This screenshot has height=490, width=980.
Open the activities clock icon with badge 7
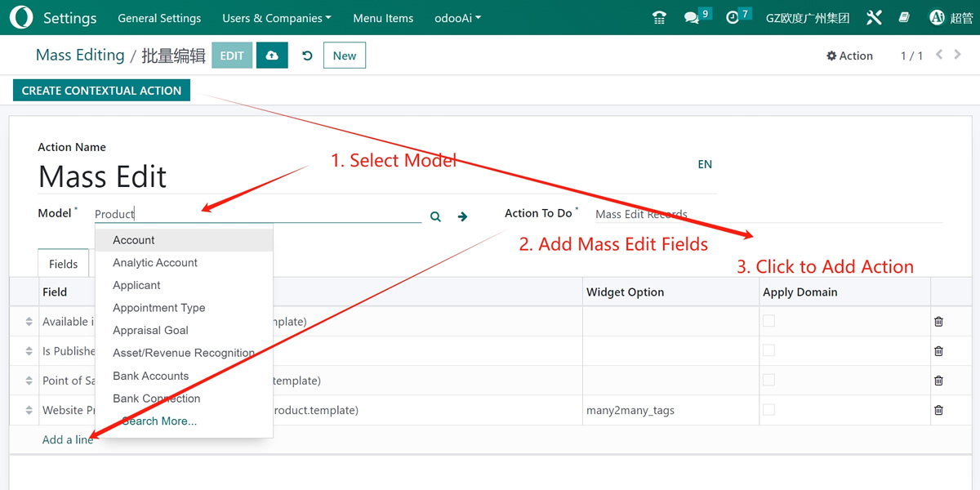(x=733, y=18)
